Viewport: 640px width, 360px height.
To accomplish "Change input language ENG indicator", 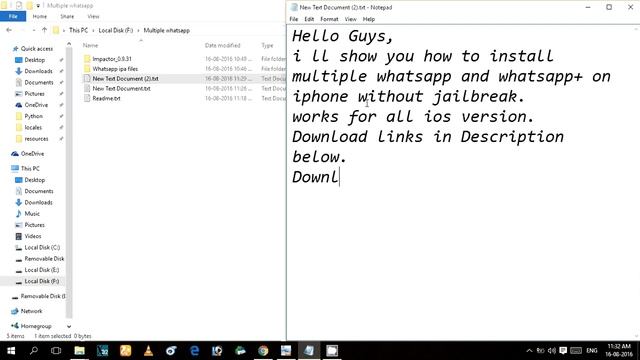I will (x=591, y=351).
